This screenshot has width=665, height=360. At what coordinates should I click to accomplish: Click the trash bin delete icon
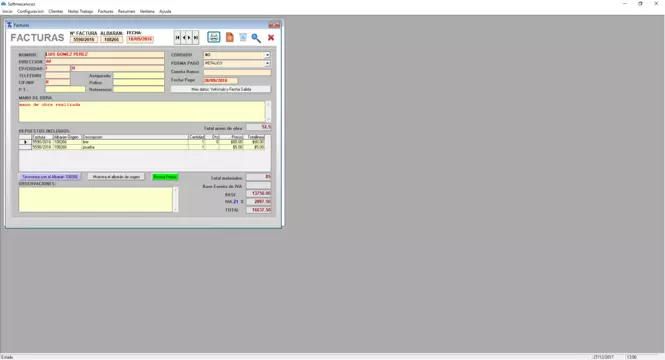(x=243, y=37)
